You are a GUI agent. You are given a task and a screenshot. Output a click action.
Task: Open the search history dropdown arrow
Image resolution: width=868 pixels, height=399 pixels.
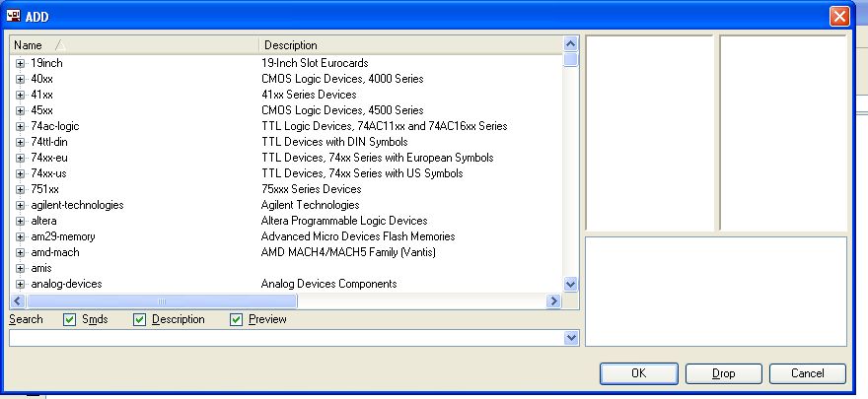pyautogui.click(x=571, y=338)
